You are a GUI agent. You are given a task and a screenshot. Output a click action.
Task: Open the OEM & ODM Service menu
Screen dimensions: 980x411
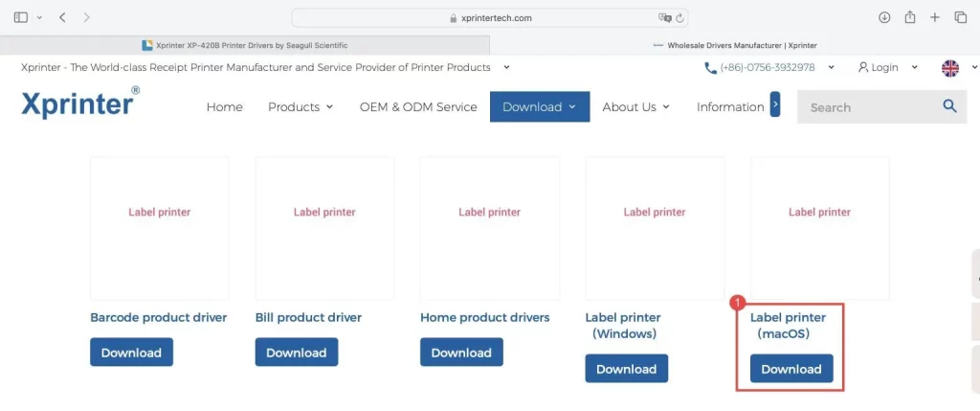pyautogui.click(x=418, y=107)
